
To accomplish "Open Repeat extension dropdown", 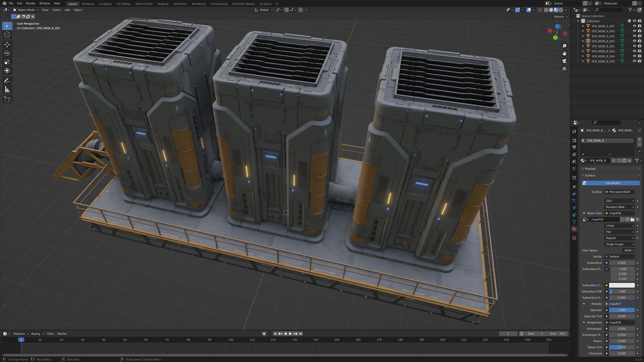I will (620, 238).
